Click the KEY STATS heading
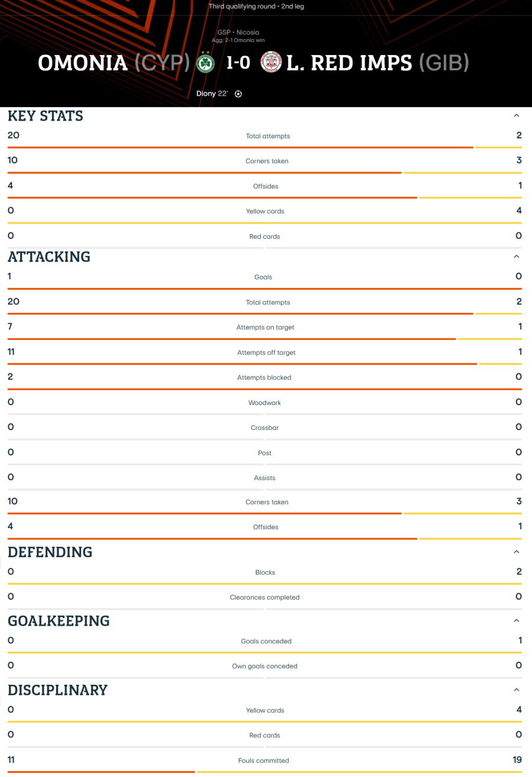The width and height of the screenshot is (532, 777). 46,116
